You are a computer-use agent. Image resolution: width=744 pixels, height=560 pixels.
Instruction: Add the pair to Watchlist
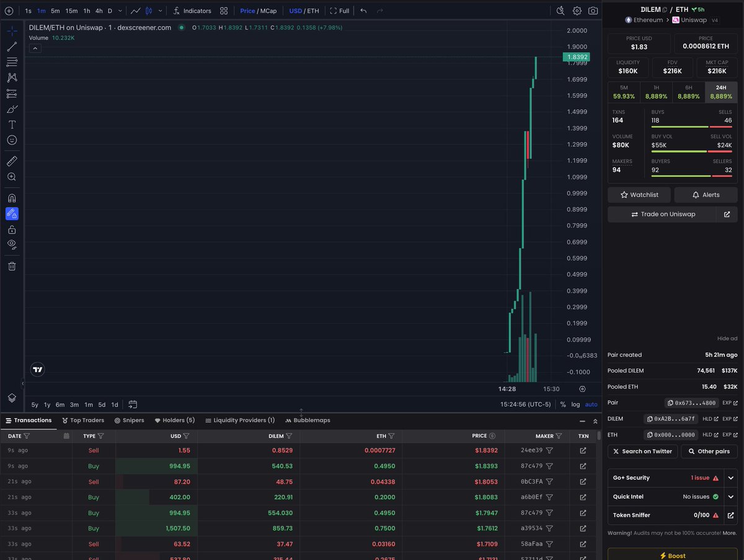[639, 195]
